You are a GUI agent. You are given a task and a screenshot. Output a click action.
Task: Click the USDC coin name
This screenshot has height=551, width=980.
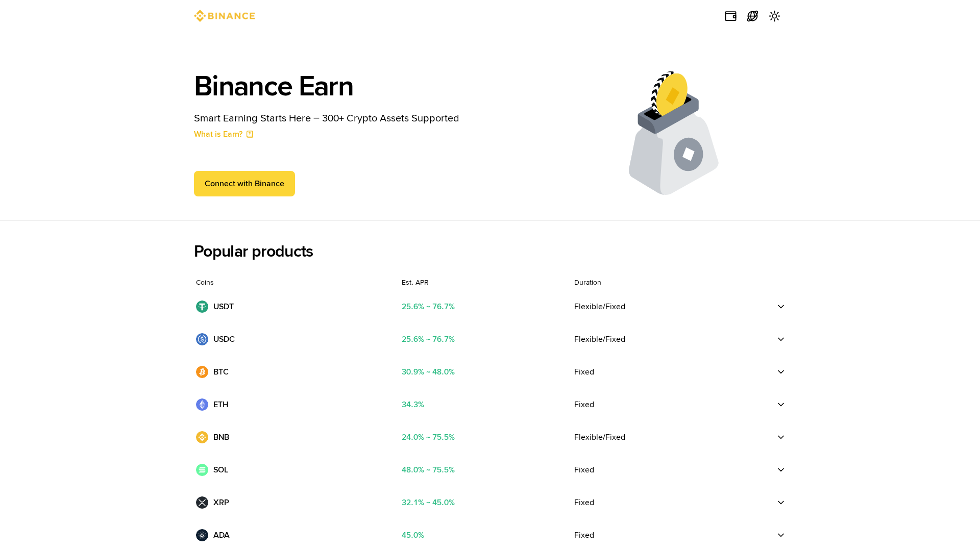[x=224, y=339]
